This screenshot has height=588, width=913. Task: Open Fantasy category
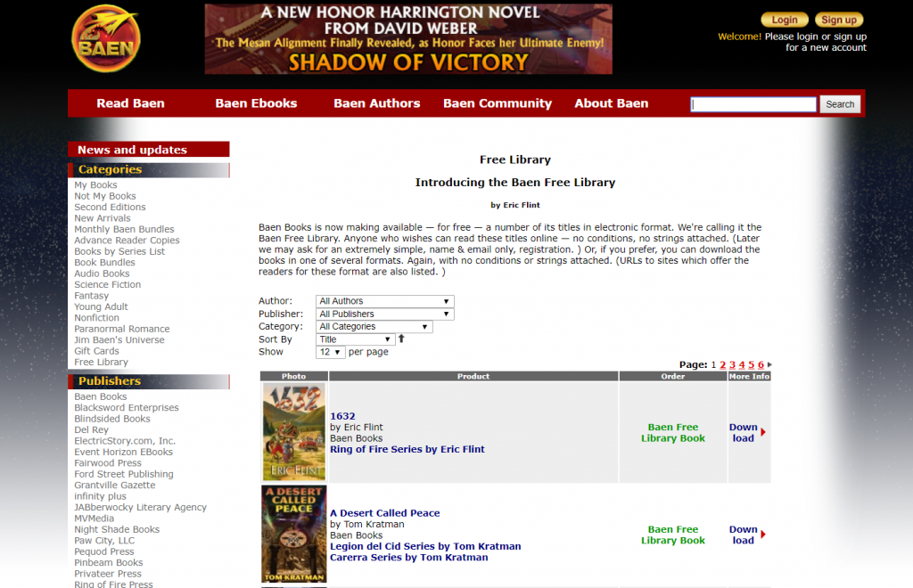point(92,296)
